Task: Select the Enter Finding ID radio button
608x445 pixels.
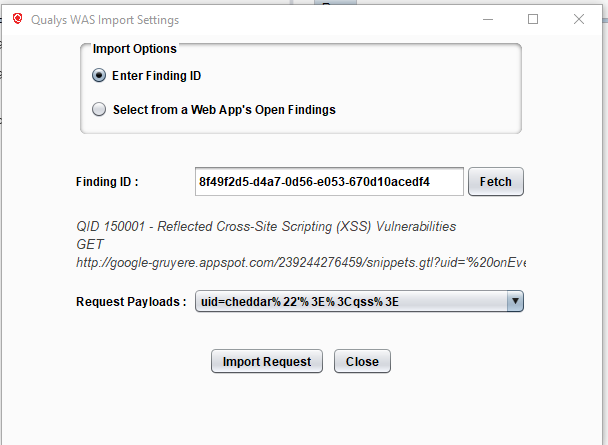Action: click(x=99, y=76)
